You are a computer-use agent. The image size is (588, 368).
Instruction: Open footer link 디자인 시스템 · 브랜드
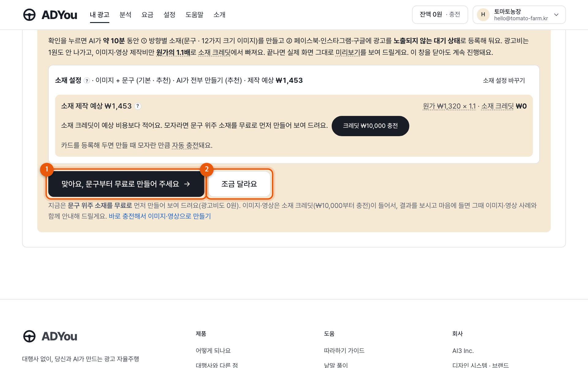(x=481, y=365)
